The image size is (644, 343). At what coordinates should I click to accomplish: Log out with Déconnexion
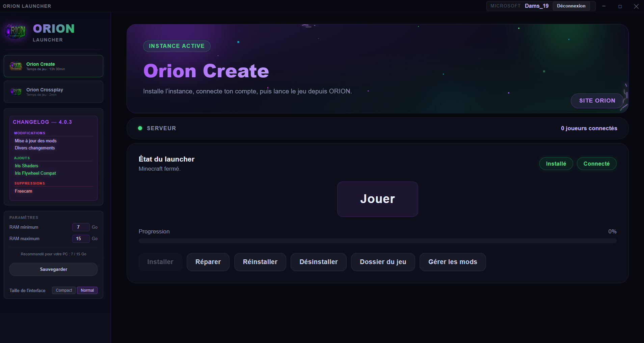(571, 6)
